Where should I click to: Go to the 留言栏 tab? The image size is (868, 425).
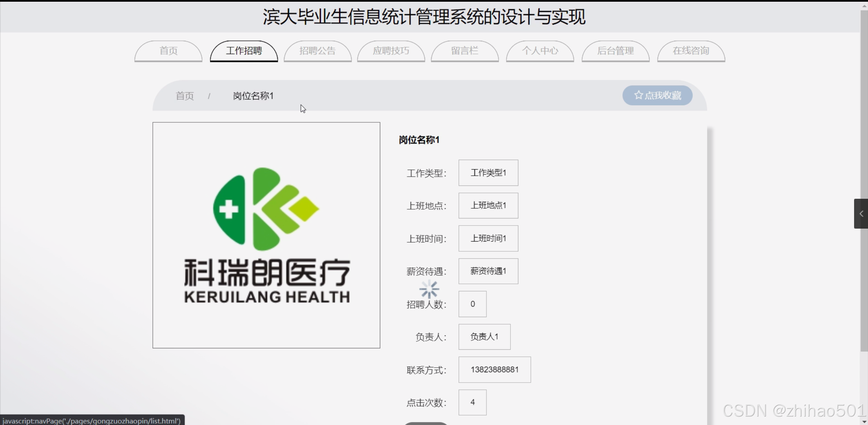(x=465, y=51)
